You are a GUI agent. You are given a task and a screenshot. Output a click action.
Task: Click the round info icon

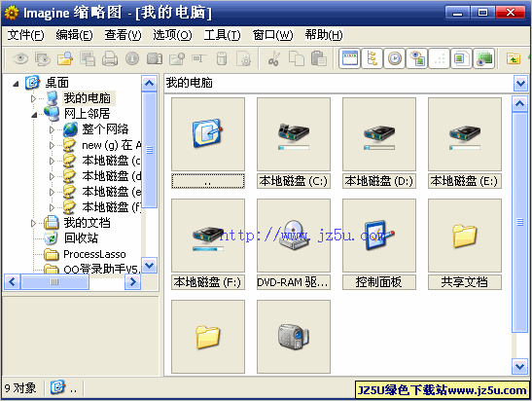click(132, 58)
